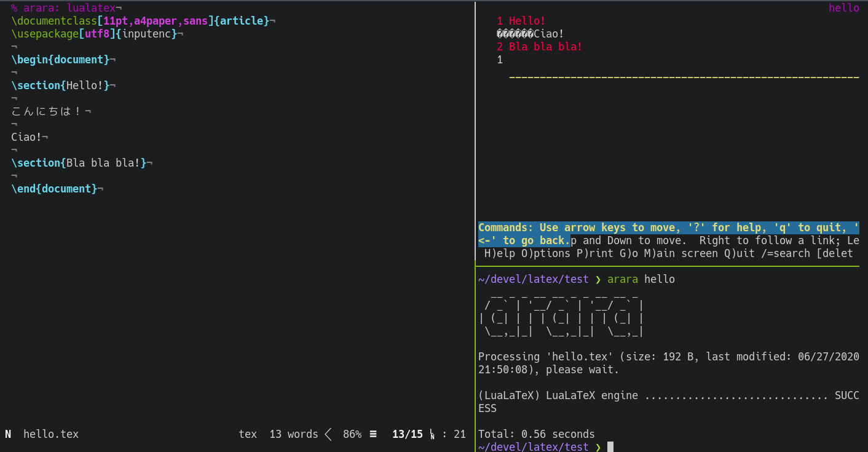Image resolution: width=868 pixels, height=452 pixels.
Task: Click the \usepackage[utf8]{inputenc} line
Action: point(97,34)
